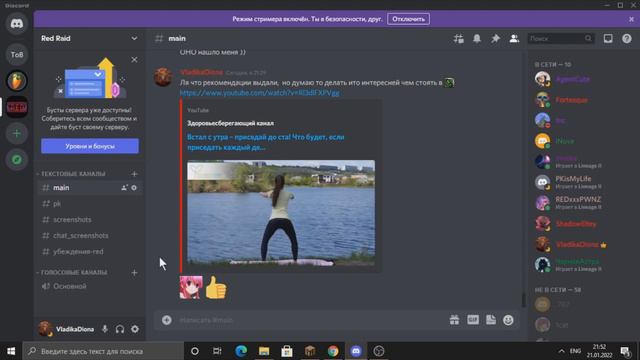Click the search field in header

coord(560,38)
